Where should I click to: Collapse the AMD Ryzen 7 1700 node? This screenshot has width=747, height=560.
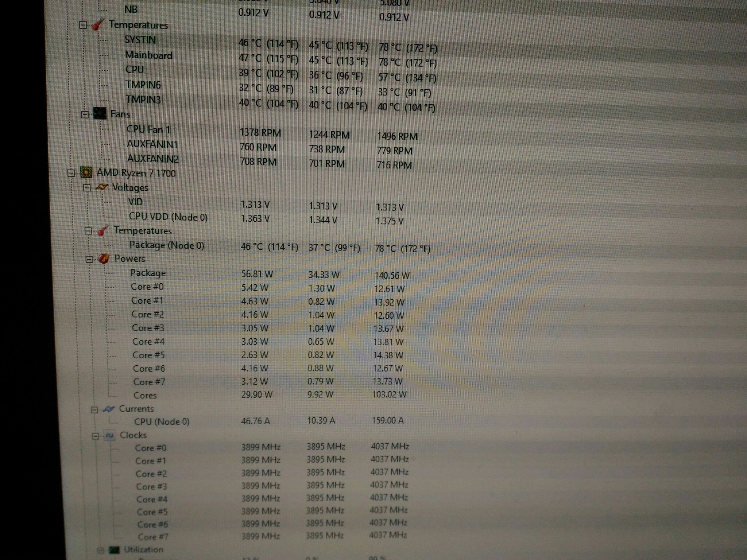coord(71,173)
